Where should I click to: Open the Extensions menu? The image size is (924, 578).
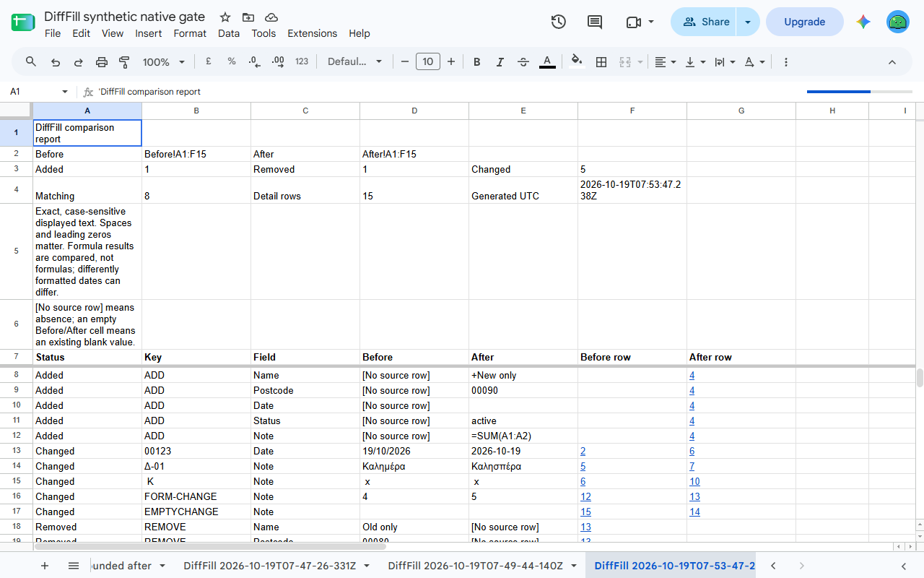pos(312,33)
